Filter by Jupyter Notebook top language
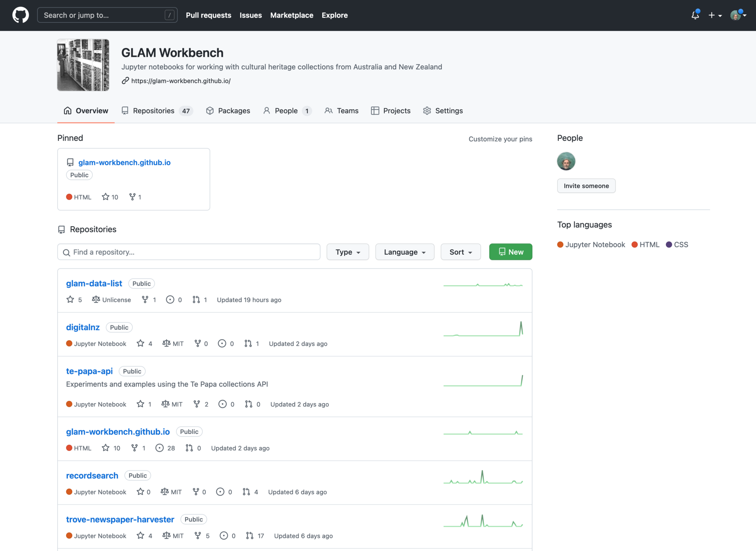Image resolution: width=756 pixels, height=551 pixels. click(591, 244)
